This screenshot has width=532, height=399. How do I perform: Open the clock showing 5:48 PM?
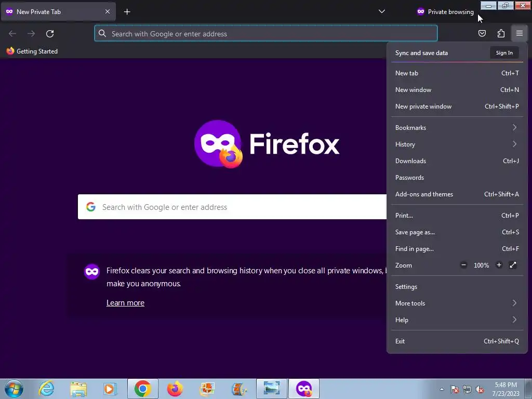click(506, 389)
